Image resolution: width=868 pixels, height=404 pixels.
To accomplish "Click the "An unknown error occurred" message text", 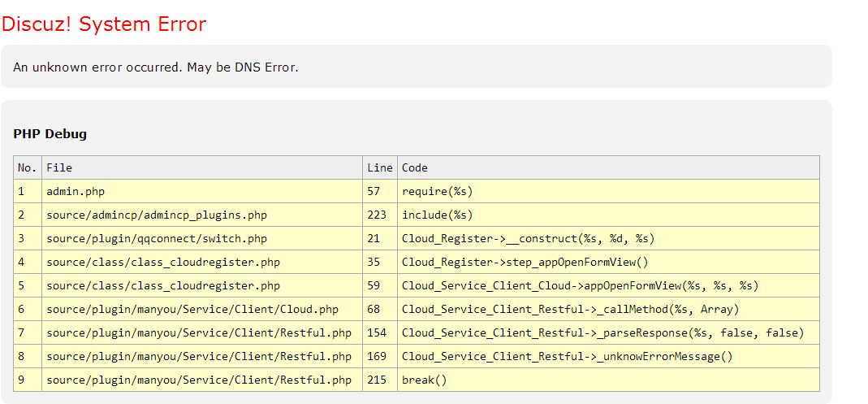I will (x=156, y=67).
